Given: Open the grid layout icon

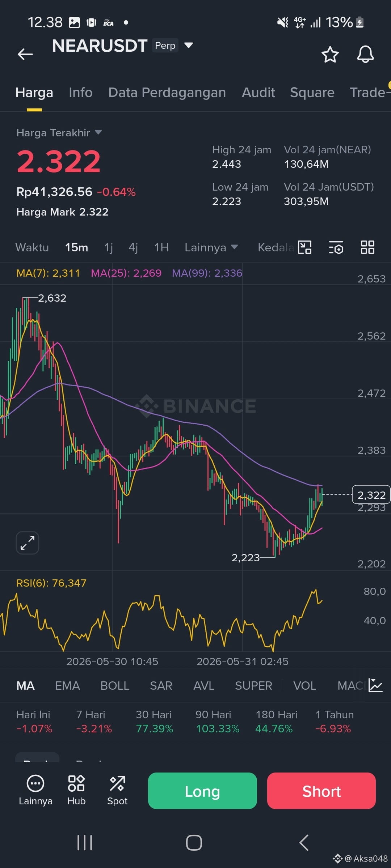Looking at the screenshot, I should [x=367, y=247].
